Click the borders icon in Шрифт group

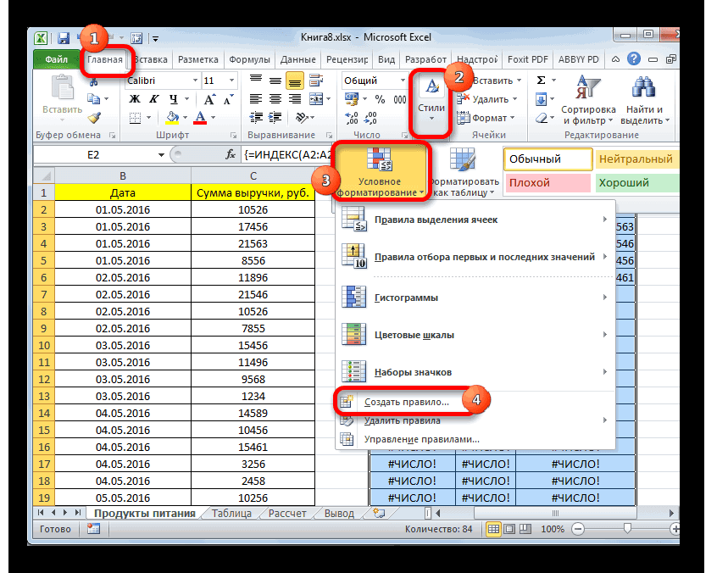(x=135, y=118)
